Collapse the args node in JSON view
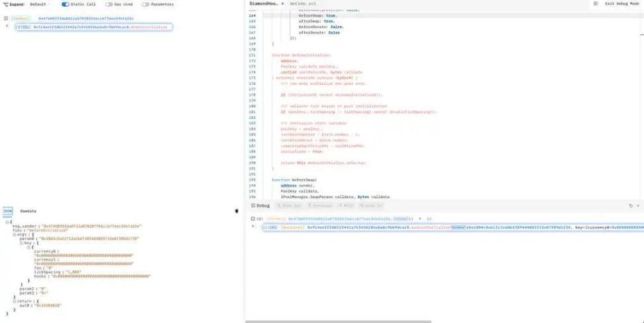The height and width of the screenshot is (323, 644). [15, 235]
